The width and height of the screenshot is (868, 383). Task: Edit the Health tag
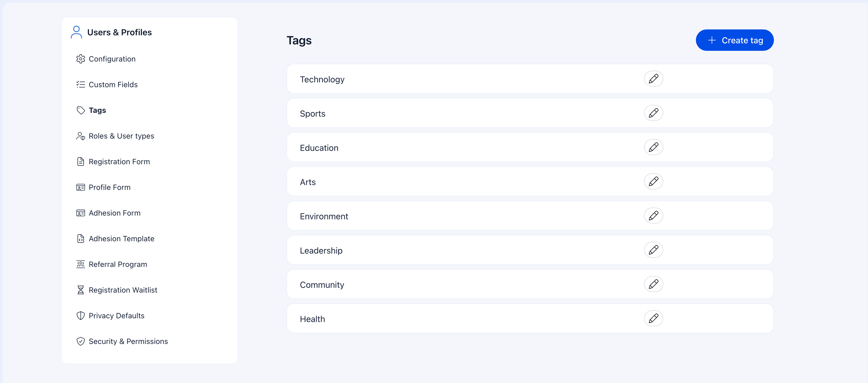point(653,318)
